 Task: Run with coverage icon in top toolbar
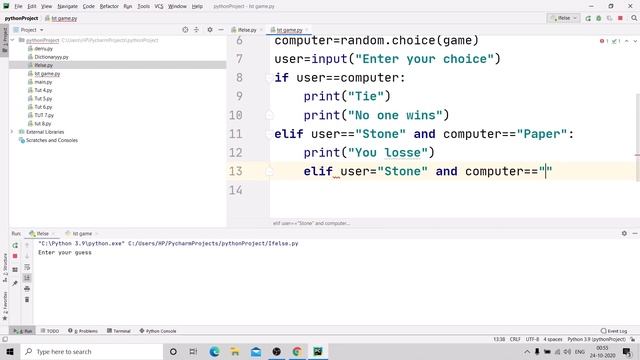tap(609, 18)
